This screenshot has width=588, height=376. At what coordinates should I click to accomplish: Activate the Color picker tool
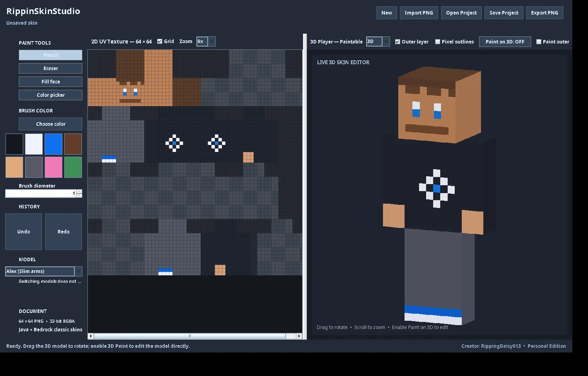pyautogui.click(x=51, y=95)
